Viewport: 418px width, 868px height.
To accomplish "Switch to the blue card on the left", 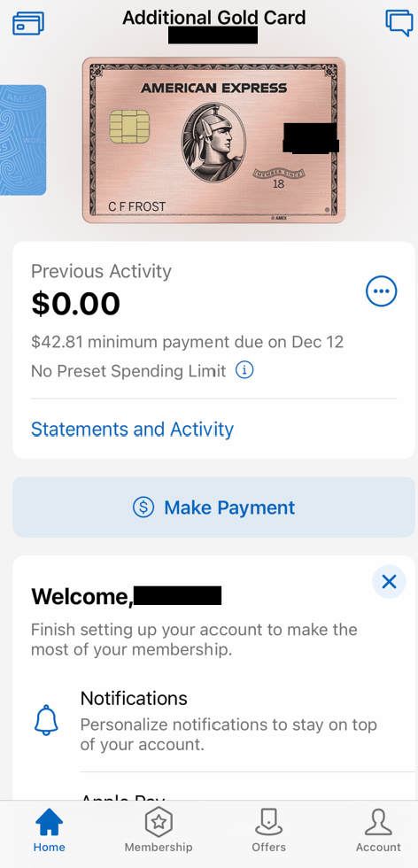I will tap(23, 140).
